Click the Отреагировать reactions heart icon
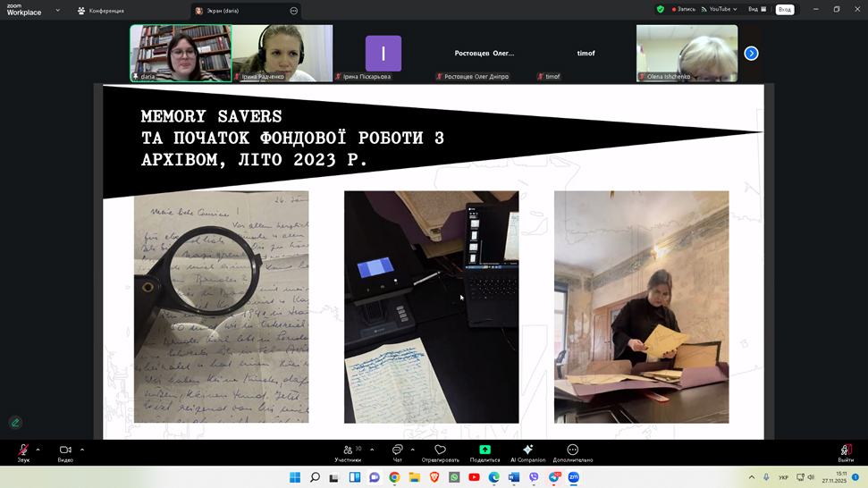 440,450
